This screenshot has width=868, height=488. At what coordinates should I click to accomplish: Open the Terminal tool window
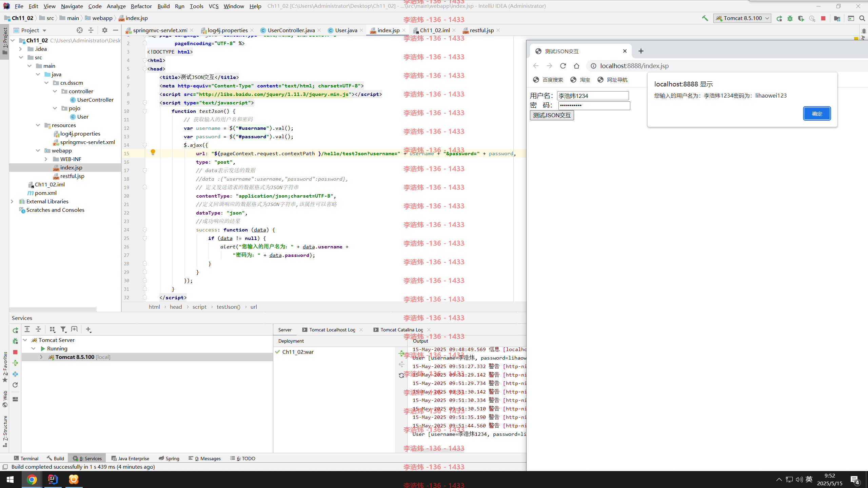click(x=26, y=458)
